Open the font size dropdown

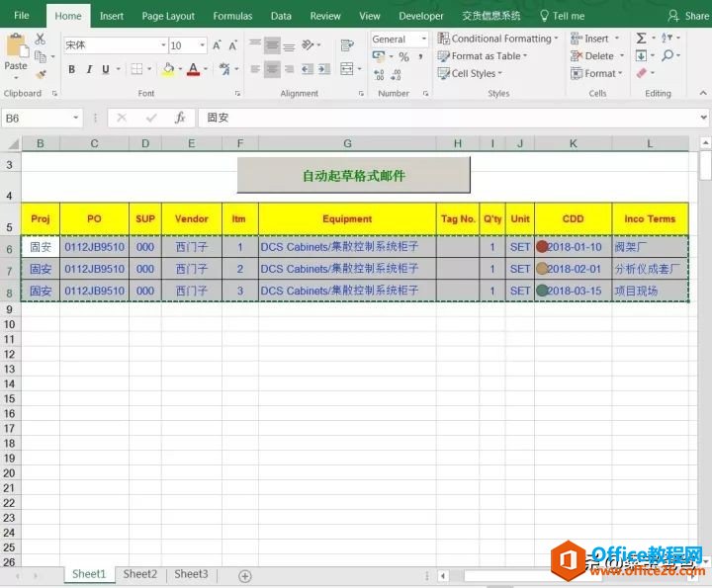coord(202,44)
